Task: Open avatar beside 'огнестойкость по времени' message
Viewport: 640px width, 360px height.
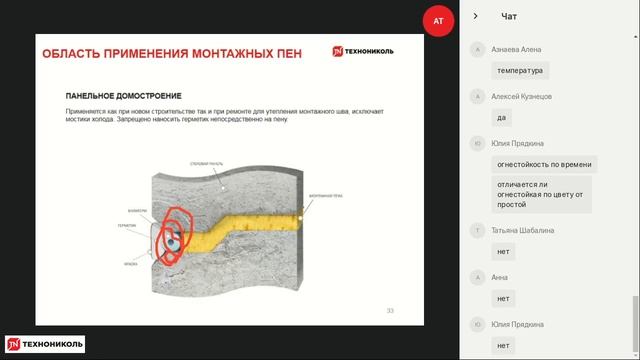Action: (478, 143)
